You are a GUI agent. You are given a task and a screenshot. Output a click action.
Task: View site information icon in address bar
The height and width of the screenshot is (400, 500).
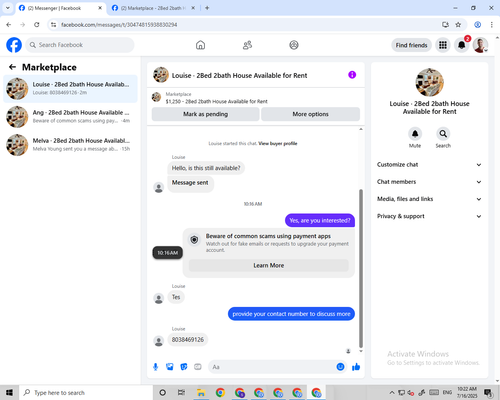tap(53, 25)
